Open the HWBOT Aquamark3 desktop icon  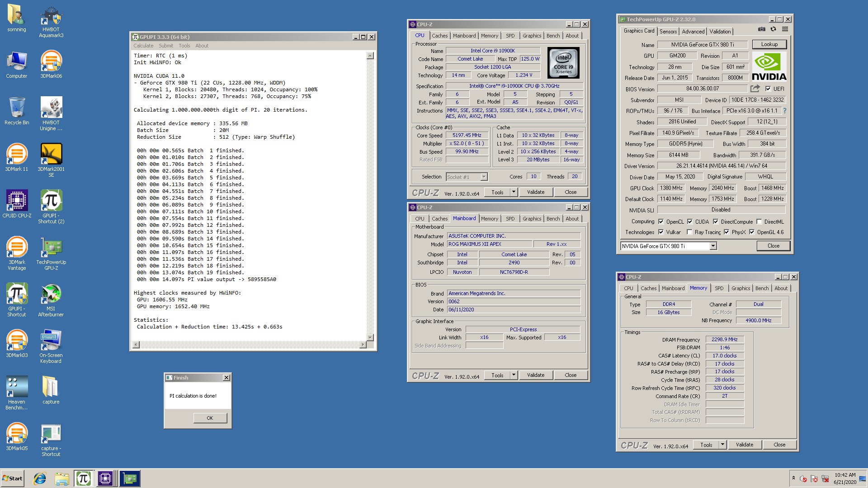click(51, 21)
